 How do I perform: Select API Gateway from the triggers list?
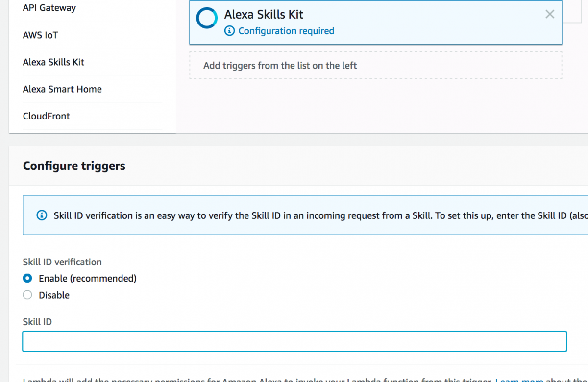tap(49, 8)
